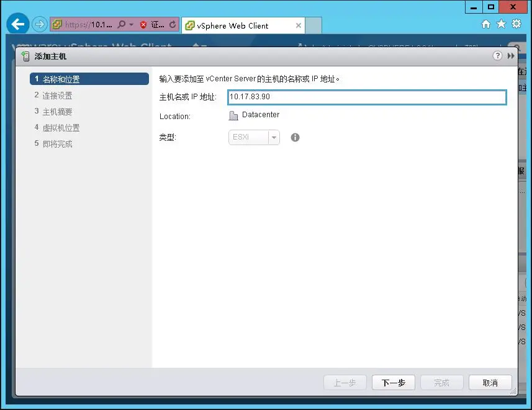Refresh the page with reload icon
The image size is (532, 410).
[x=173, y=24]
